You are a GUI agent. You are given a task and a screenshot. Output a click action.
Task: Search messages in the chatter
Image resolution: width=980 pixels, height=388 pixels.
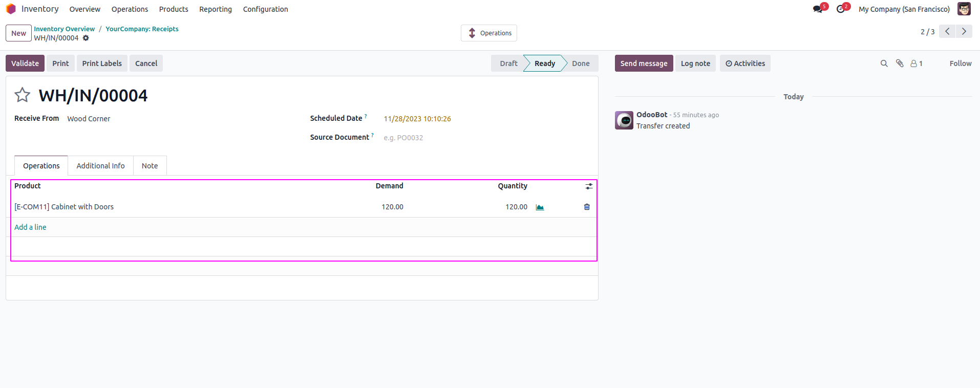884,63
